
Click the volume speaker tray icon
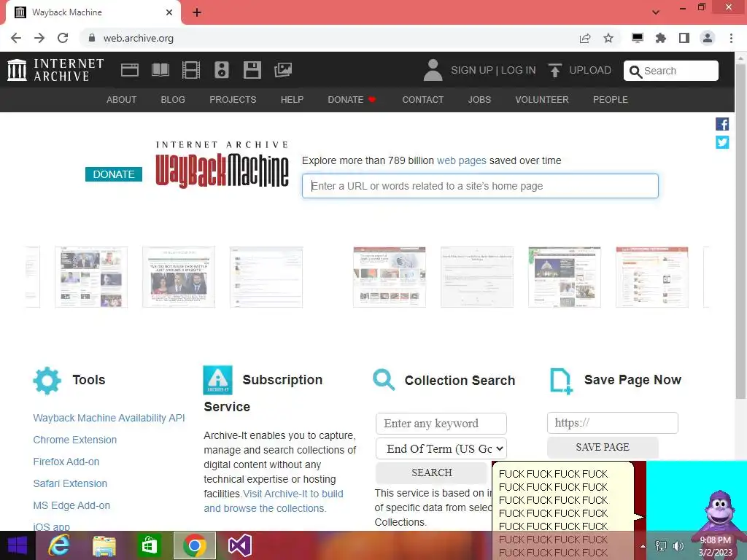coord(678,546)
